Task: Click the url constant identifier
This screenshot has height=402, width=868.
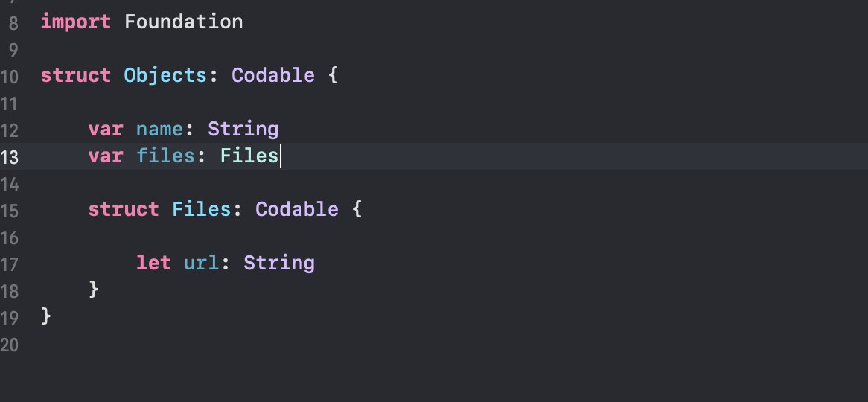Action: tap(201, 263)
